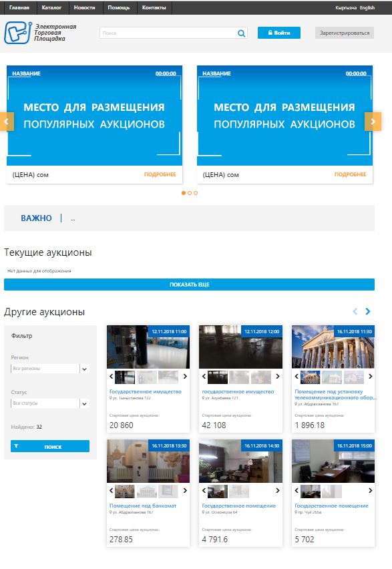
Task: Show next page of Другие аукционы
Action: tap(368, 311)
